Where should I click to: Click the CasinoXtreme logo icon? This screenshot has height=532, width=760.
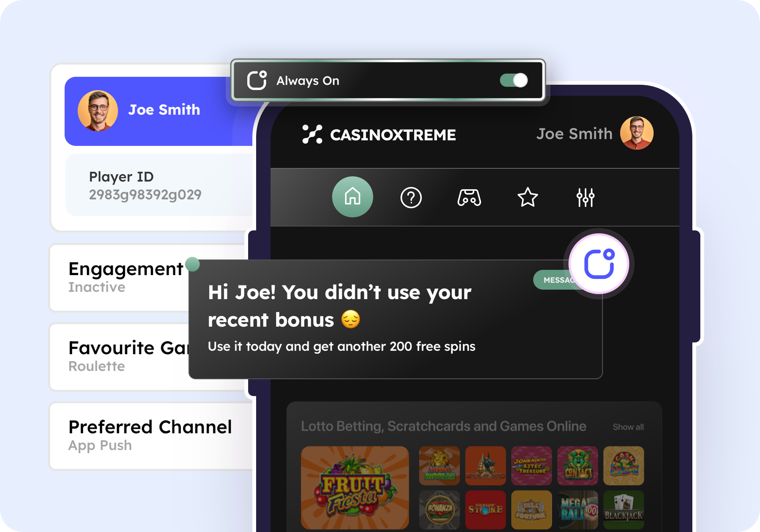(x=312, y=134)
